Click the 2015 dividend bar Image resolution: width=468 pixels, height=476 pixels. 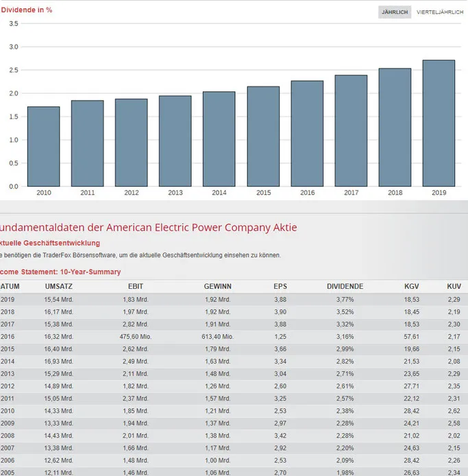pyautogui.click(x=263, y=136)
